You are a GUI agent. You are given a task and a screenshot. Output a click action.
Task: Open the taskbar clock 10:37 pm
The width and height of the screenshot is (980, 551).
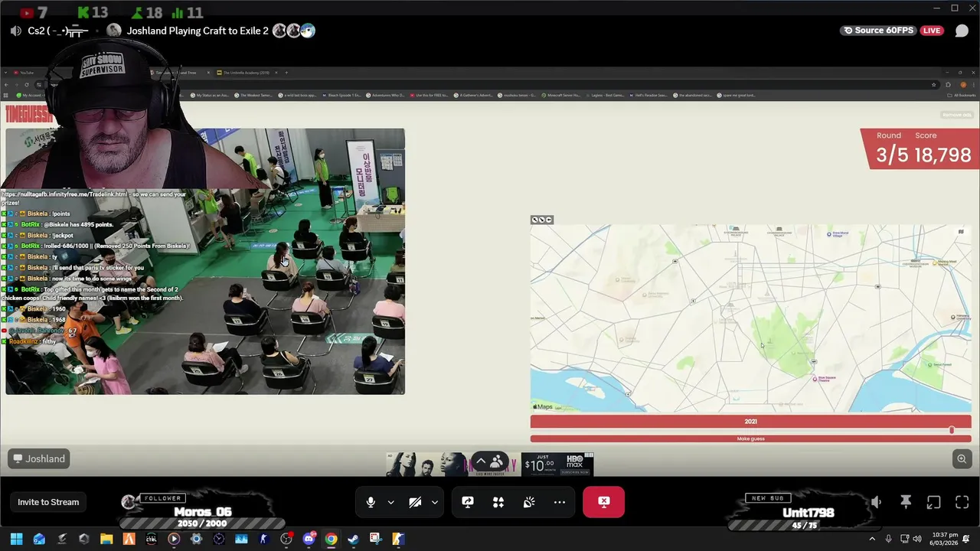pos(945,539)
